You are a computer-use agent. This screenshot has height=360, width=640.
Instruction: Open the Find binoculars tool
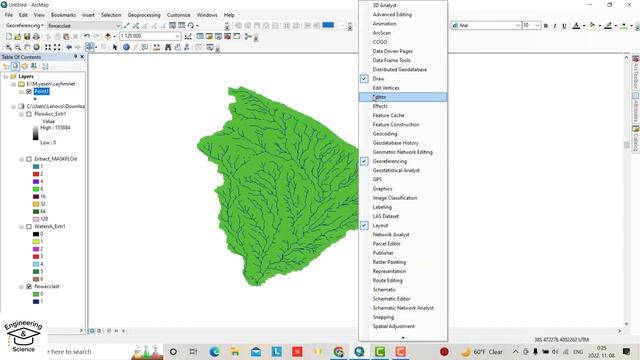(x=168, y=47)
